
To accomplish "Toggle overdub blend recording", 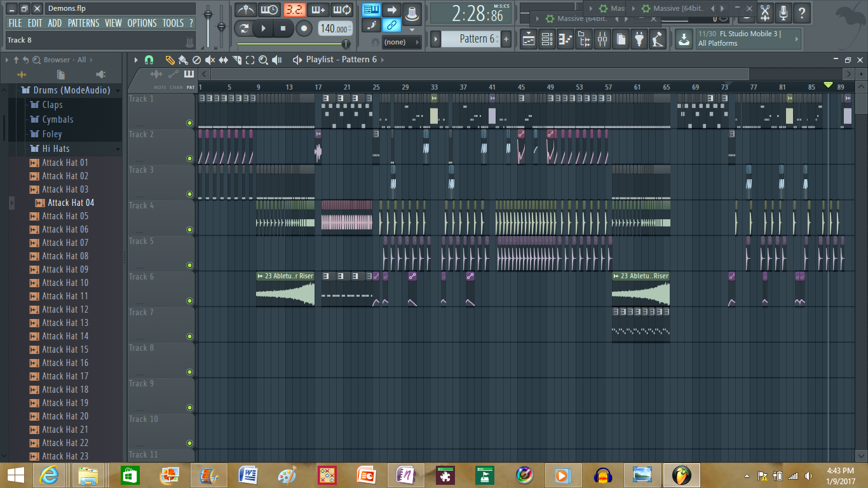I will point(318,10).
